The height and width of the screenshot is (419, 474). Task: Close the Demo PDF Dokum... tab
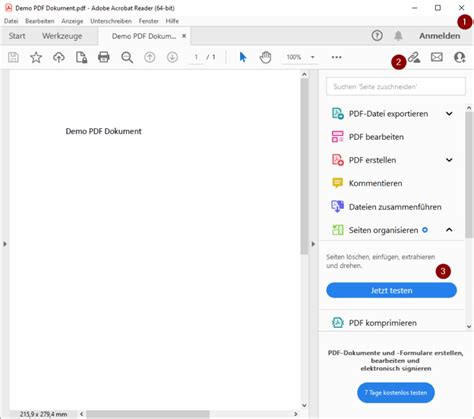pyautogui.click(x=184, y=36)
